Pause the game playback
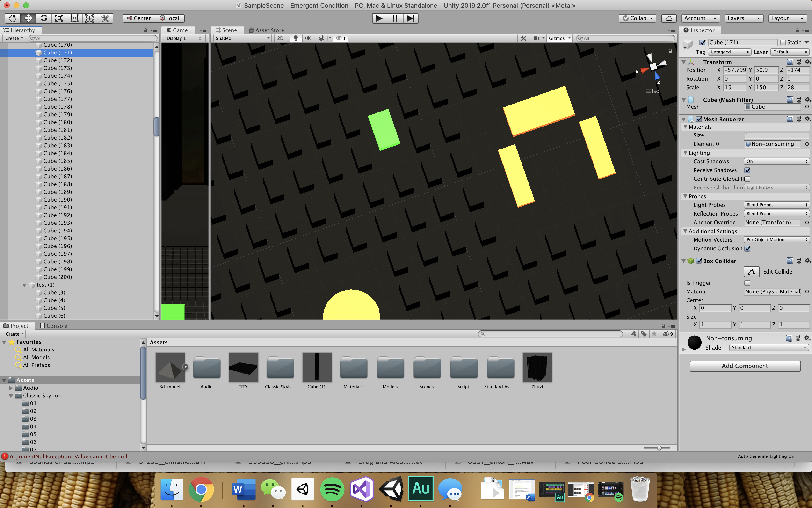Image resolution: width=812 pixels, height=508 pixels. (395, 18)
